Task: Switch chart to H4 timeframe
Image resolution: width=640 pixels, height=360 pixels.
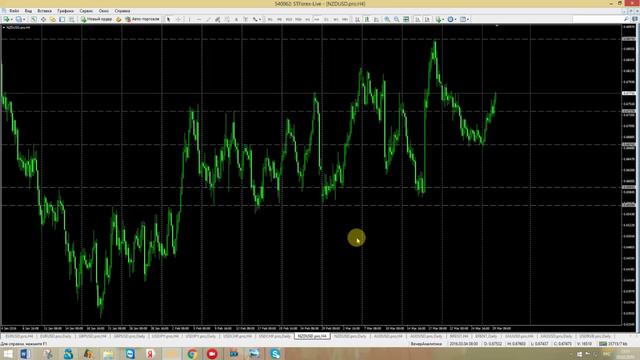Action: pos(317,19)
